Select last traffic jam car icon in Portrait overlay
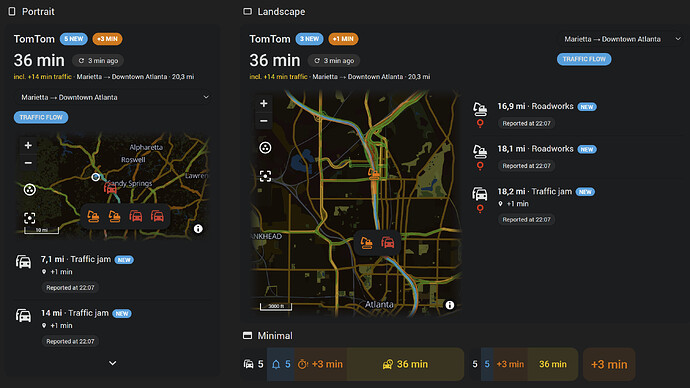This screenshot has height=388, width=690. 157,216
